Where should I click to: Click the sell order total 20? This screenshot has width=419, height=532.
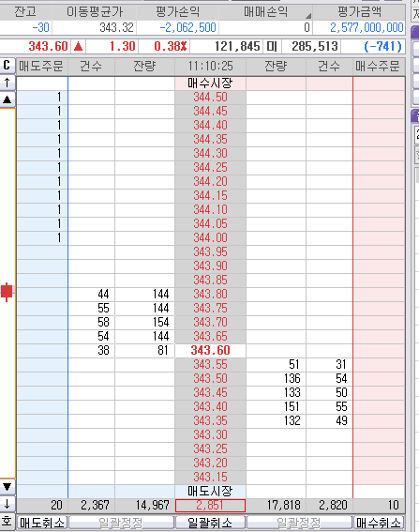pyautogui.click(x=56, y=506)
